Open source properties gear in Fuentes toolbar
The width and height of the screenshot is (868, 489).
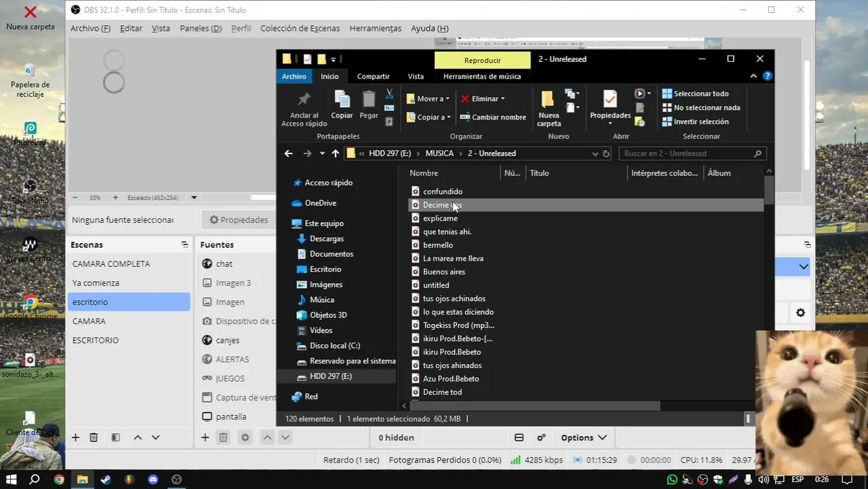coord(245,437)
